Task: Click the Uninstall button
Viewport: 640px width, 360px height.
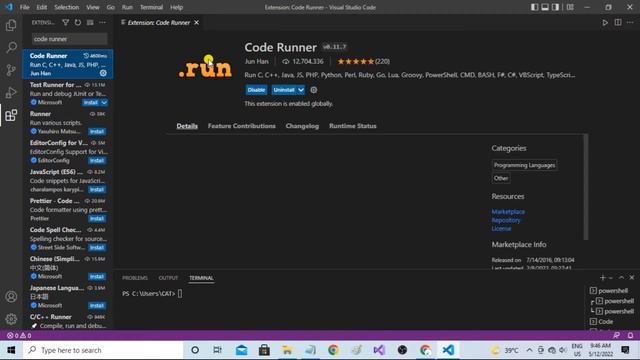Action: tap(284, 90)
